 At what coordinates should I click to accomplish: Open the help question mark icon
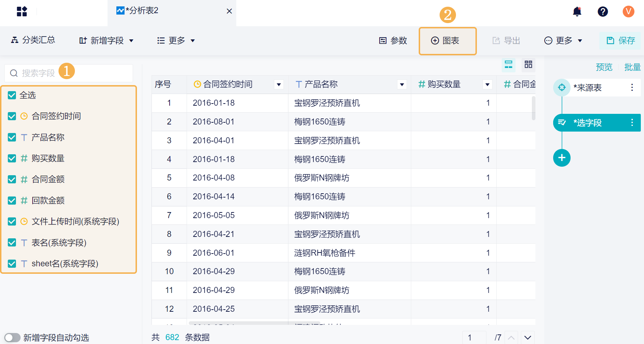[x=602, y=12]
